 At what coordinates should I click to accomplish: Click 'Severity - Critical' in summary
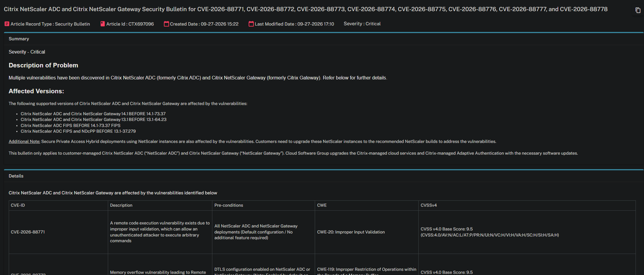tap(27, 52)
